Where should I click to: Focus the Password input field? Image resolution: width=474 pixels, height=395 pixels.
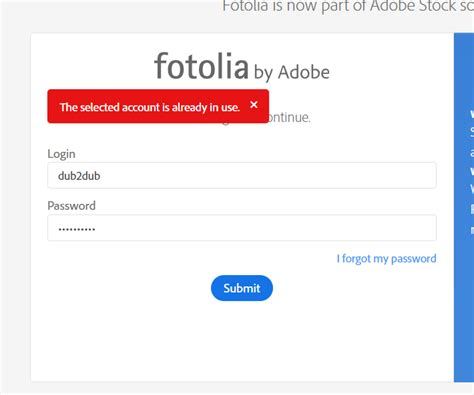click(x=242, y=228)
